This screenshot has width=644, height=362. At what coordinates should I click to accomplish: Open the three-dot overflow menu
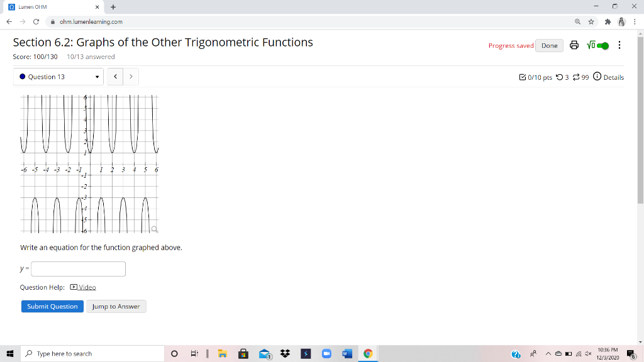click(620, 45)
